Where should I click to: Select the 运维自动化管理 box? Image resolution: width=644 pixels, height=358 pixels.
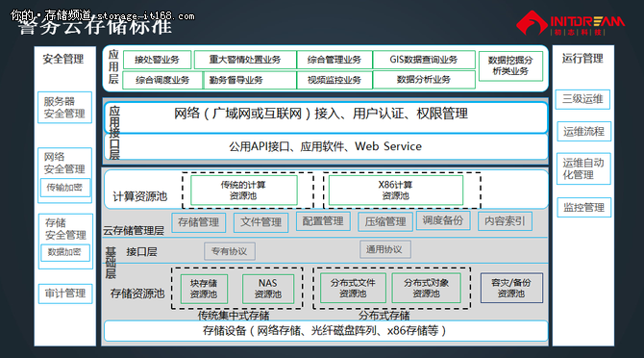coord(583,168)
